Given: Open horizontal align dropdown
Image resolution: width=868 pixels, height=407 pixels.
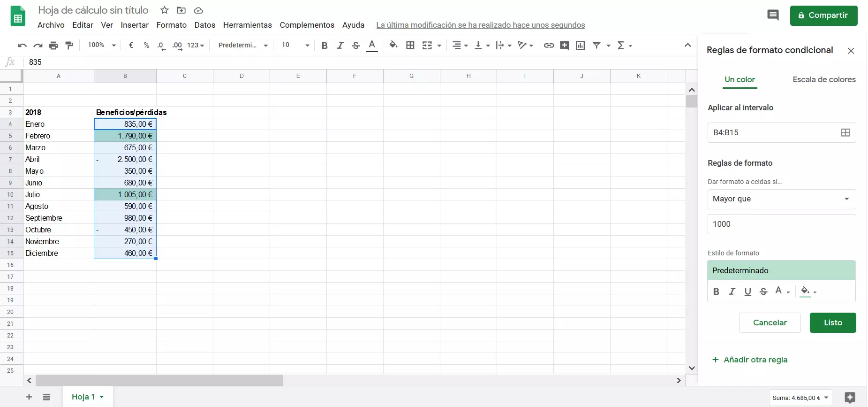Looking at the screenshot, I should tap(460, 46).
